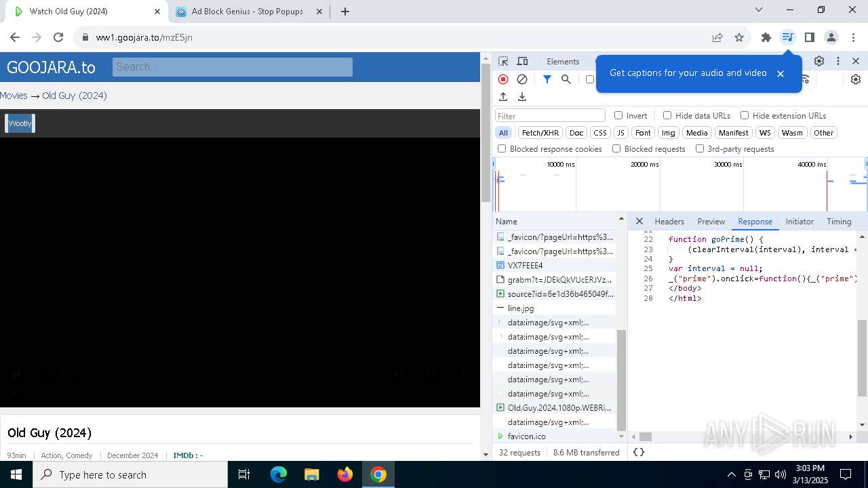868x488 pixels.
Task: Import a HAR file with the upload icon
Action: (503, 97)
